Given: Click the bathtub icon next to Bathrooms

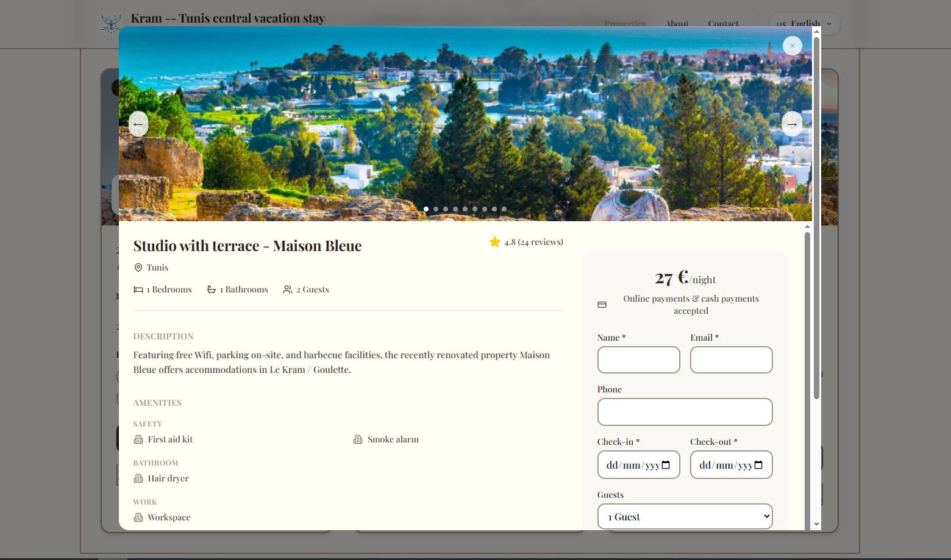Looking at the screenshot, I should tap(212, 289).
